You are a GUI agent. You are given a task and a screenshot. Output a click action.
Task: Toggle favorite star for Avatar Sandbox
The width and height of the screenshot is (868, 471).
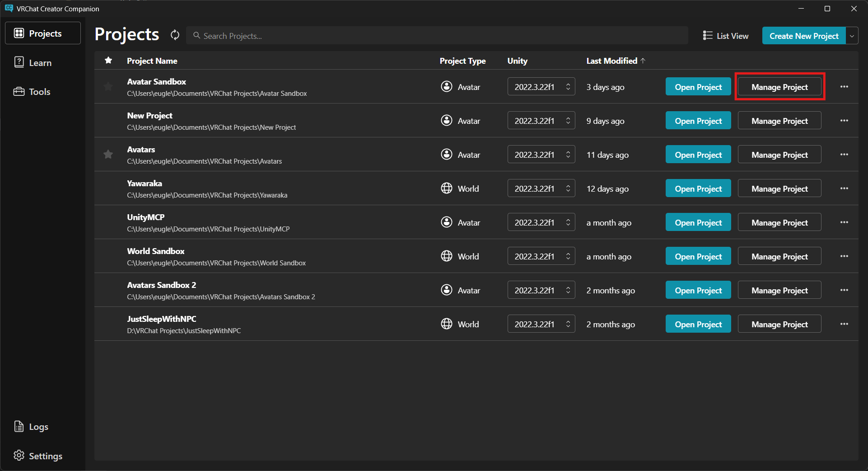tap(108, 86)
